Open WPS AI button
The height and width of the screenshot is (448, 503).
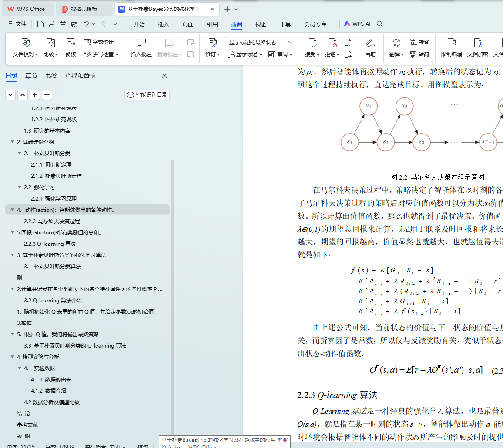[x=357, y=24]
